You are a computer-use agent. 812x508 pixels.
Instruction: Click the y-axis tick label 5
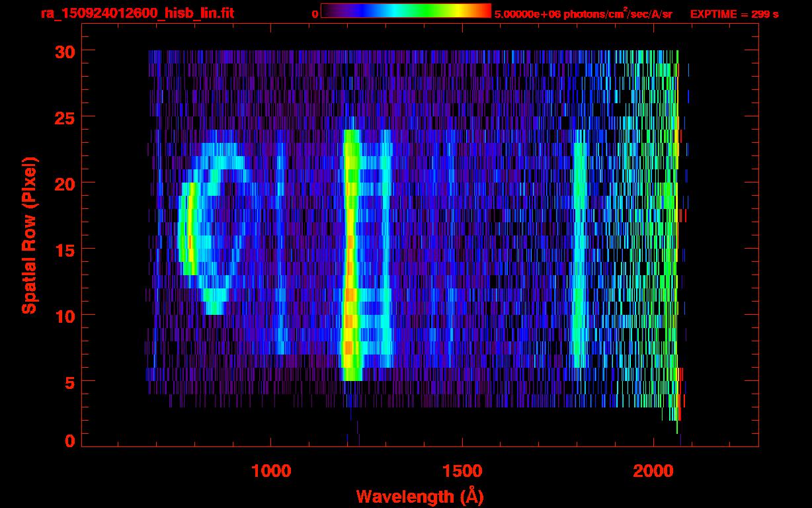(x=69, y=382)
